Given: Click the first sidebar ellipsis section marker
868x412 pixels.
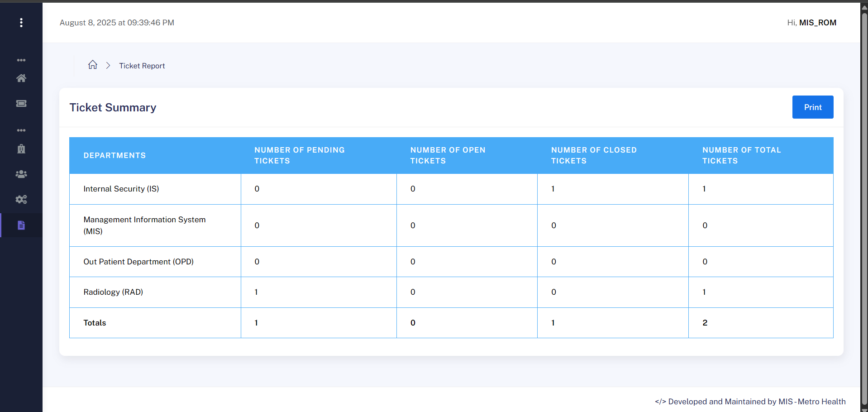Looking at the screenshot, I should point(21,60).
